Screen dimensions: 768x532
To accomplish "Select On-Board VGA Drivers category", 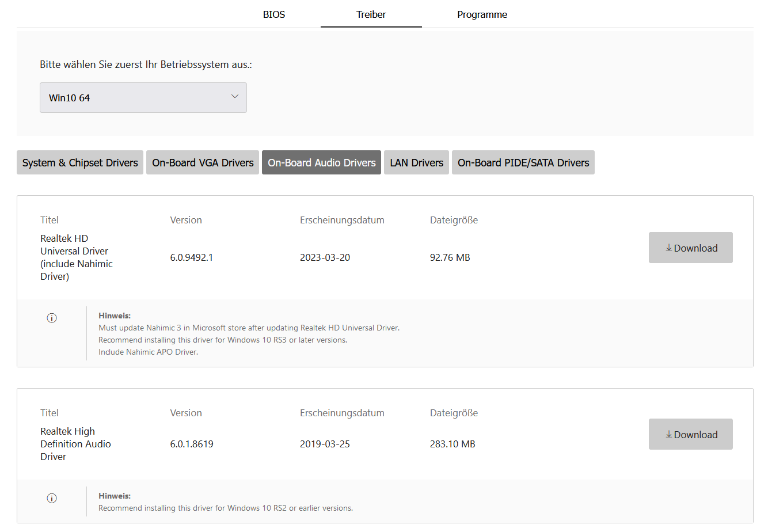I will point(203,163).
